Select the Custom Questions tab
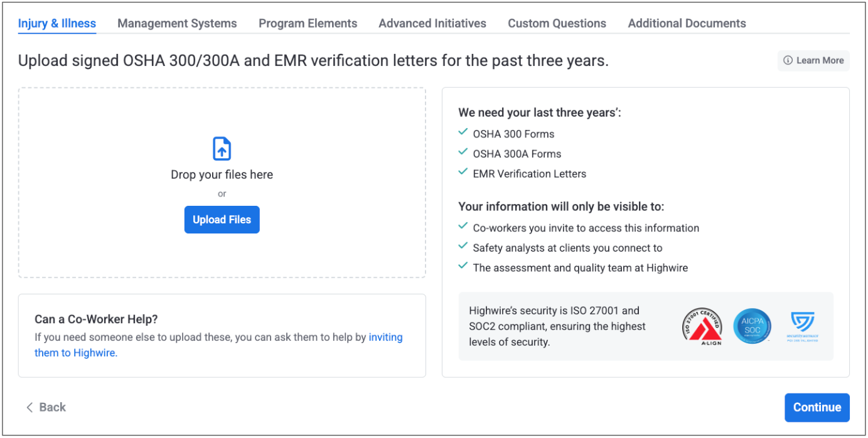This screenshot has height=438, width=868. (557, 24)
